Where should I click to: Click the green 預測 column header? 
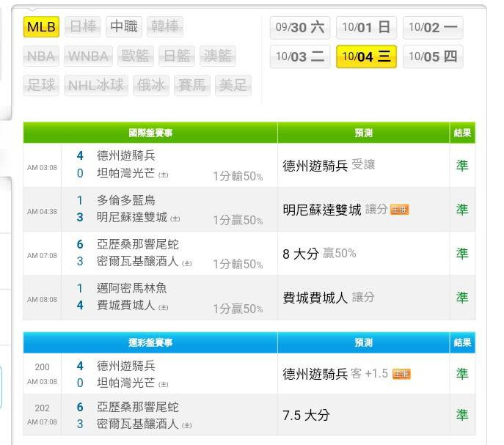[x=364, y=133]
